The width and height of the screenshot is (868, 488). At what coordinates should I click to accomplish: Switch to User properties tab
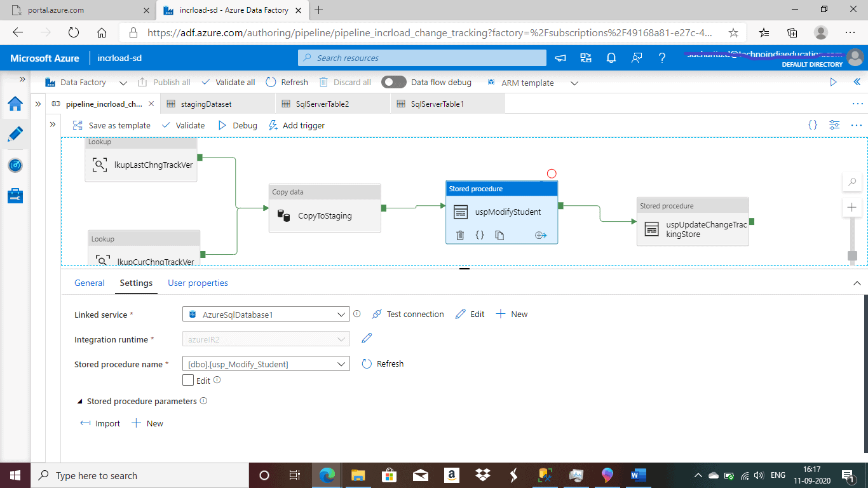[x=198, y=283]
